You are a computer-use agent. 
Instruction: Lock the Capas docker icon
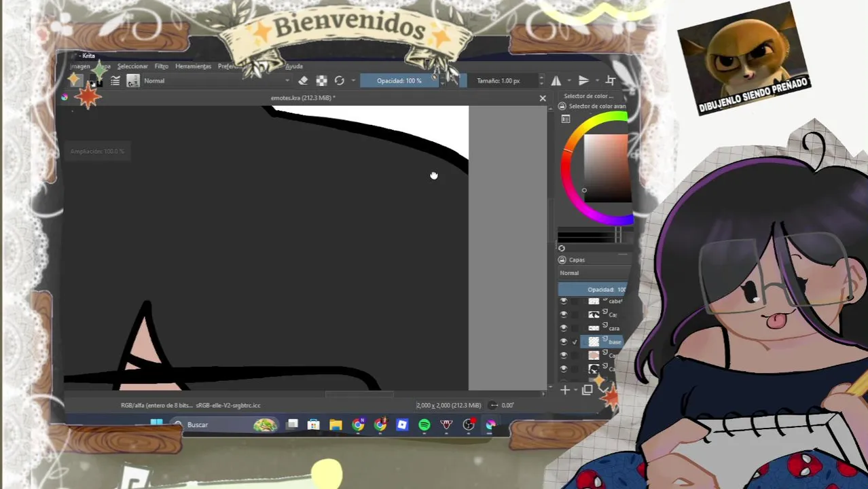562,260
